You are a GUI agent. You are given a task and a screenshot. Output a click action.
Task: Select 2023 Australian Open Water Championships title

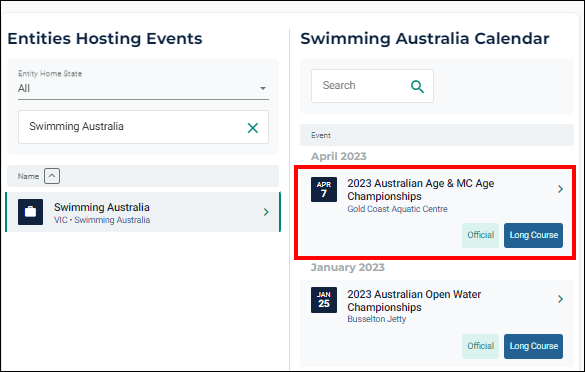(414, 300)
